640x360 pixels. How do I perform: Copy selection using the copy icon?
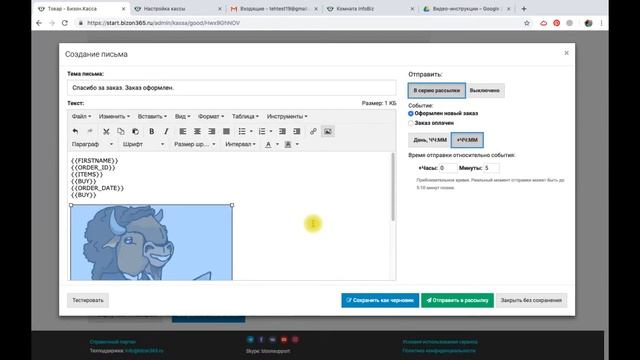pos(121,131)
